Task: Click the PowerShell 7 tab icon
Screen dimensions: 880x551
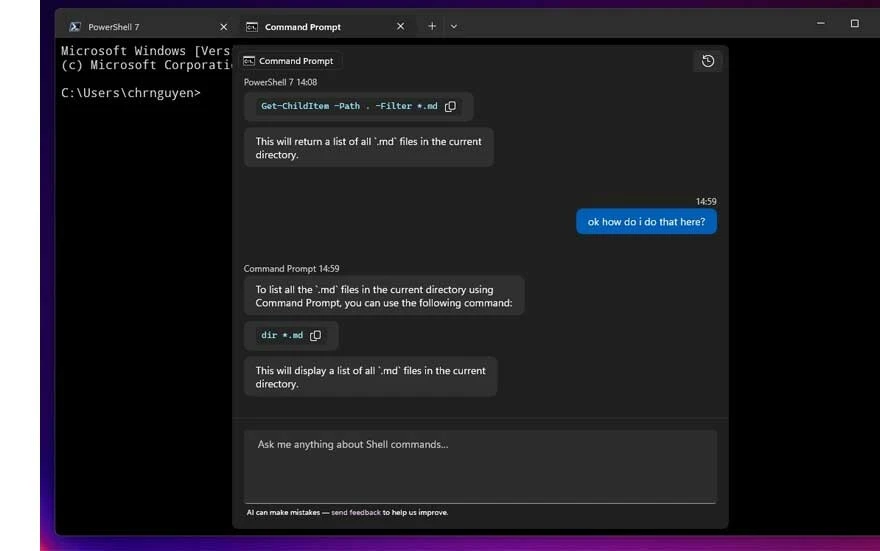Action: 75,26
